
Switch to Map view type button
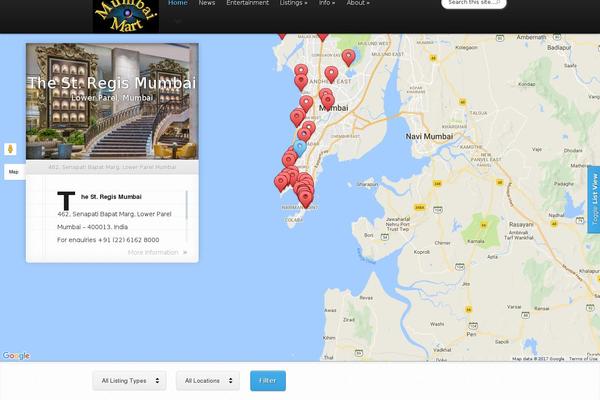tap(15, 172)
